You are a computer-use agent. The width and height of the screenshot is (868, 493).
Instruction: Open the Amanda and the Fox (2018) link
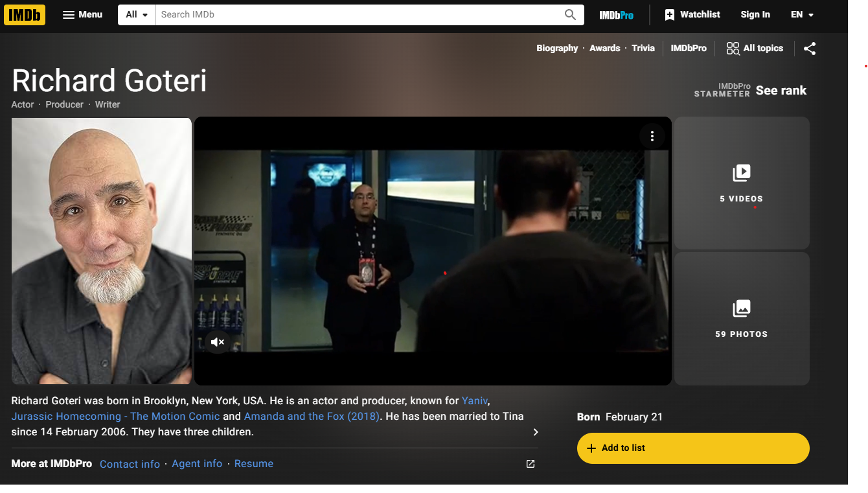(312, 416)
